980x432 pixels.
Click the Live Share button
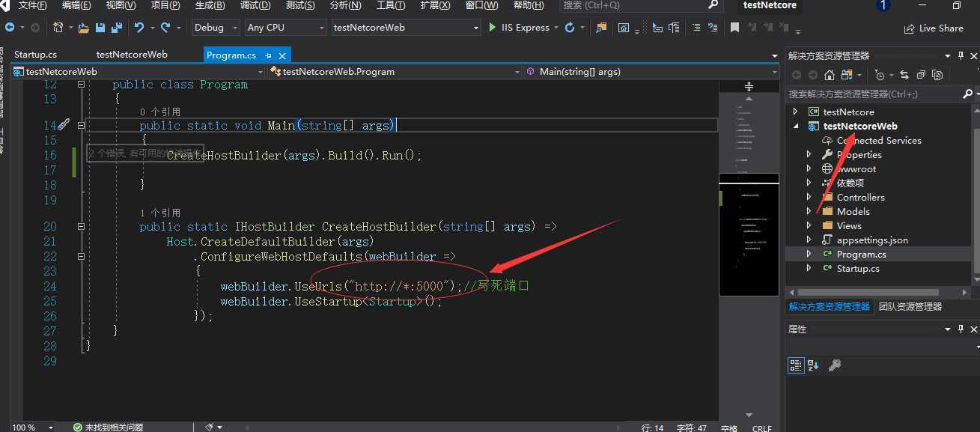click(x=934, y=28)
